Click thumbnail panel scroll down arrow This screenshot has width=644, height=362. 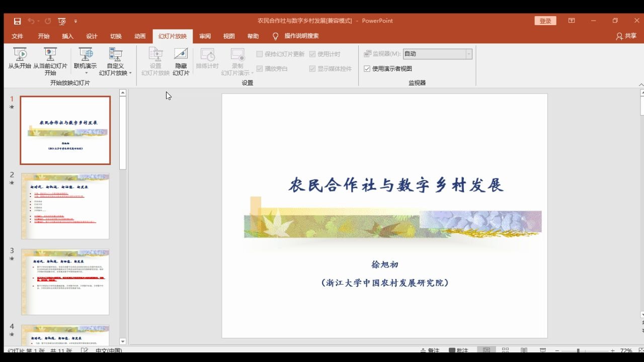point(123,341)
